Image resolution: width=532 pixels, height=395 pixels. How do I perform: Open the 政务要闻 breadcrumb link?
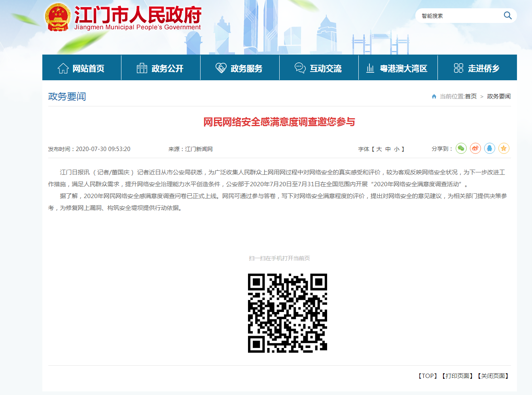(499, 96)
